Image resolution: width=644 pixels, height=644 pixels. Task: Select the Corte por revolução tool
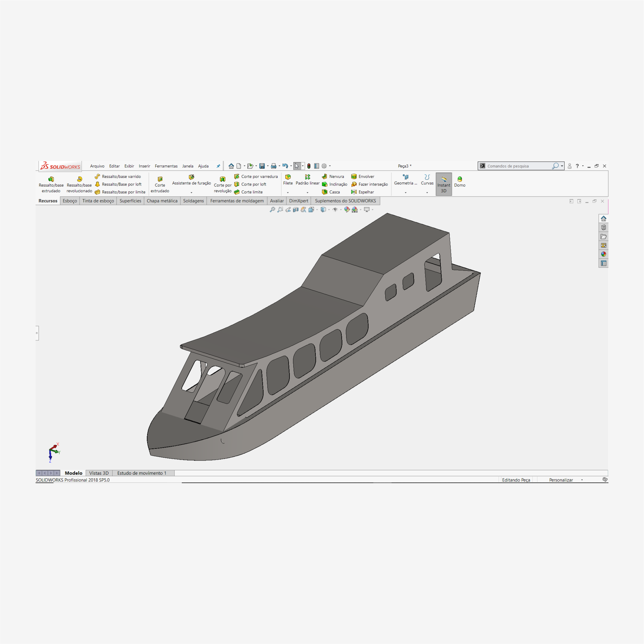point(223,184)
